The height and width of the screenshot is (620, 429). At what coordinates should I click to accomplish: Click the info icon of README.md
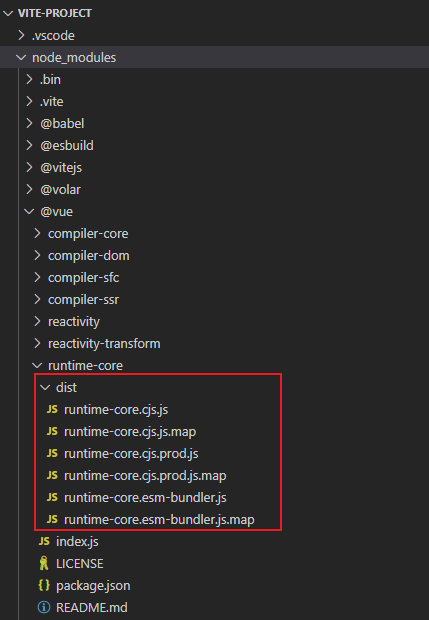click(44, 607)
